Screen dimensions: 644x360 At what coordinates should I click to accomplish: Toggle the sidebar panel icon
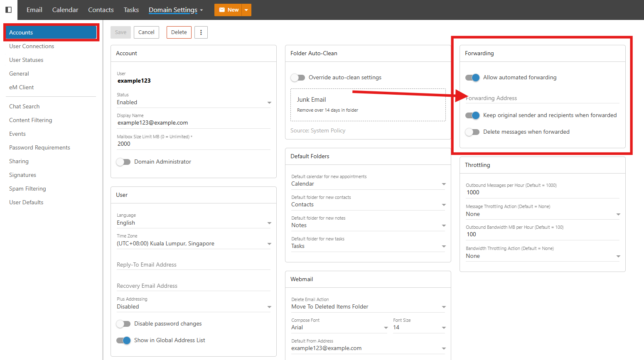pyautogui.click(x=8, y=10)
